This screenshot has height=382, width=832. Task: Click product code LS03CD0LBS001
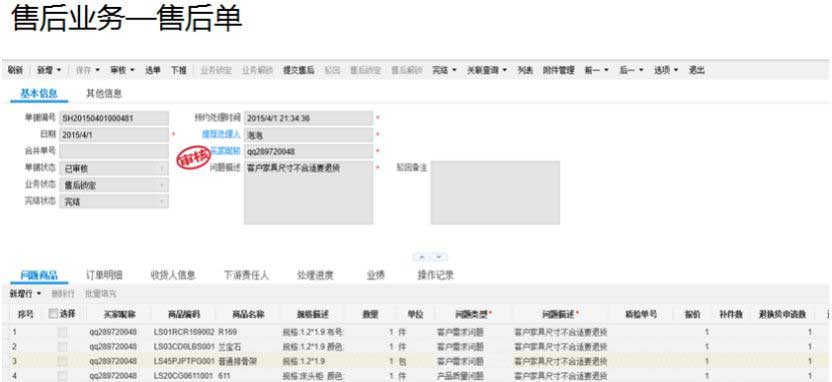click(x=184, y=347)
